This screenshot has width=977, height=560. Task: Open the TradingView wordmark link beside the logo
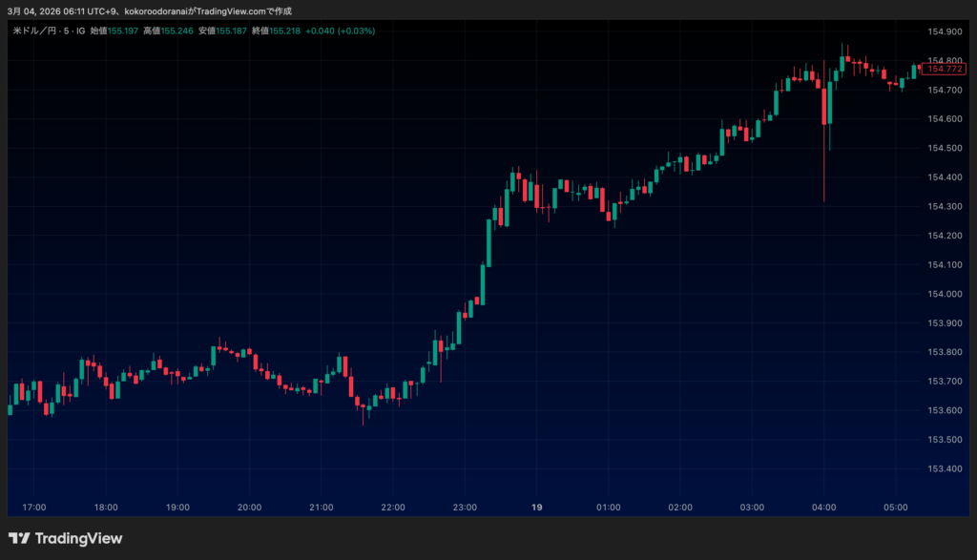point(78,538)
